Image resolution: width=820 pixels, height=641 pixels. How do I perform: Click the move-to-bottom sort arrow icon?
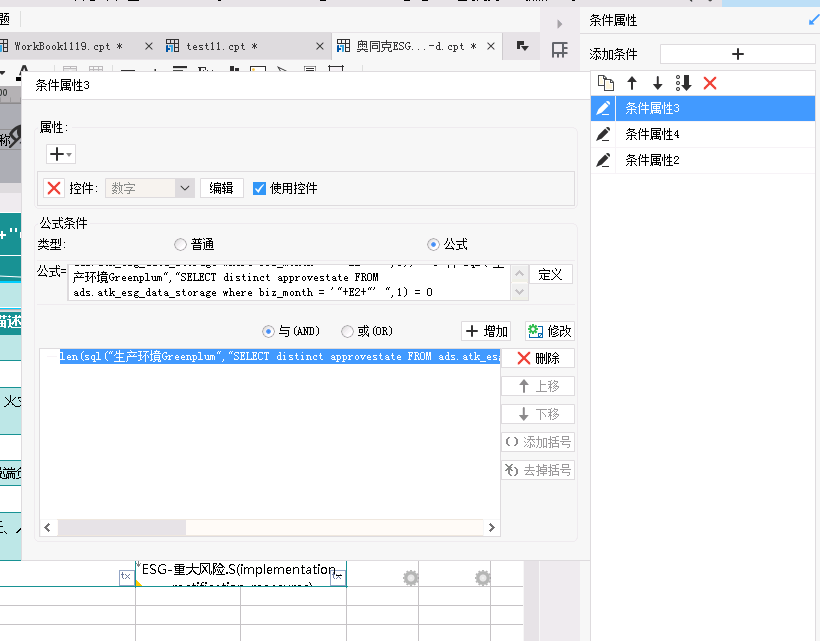683,83
